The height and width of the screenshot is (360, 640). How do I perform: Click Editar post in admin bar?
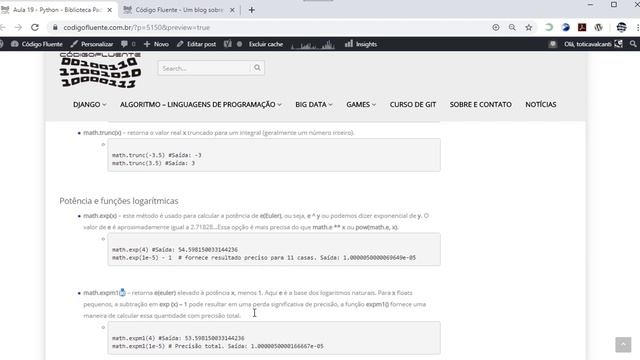coord(196,44)
